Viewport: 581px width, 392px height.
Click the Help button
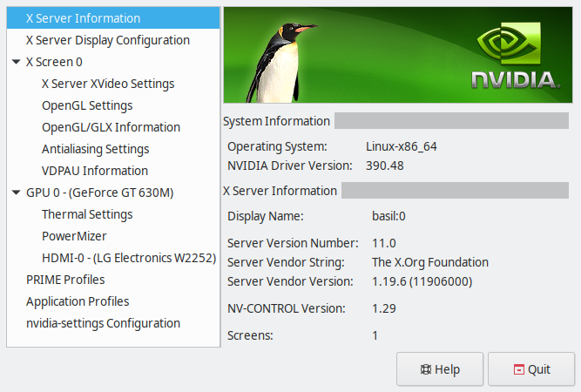tap(440, 368)
